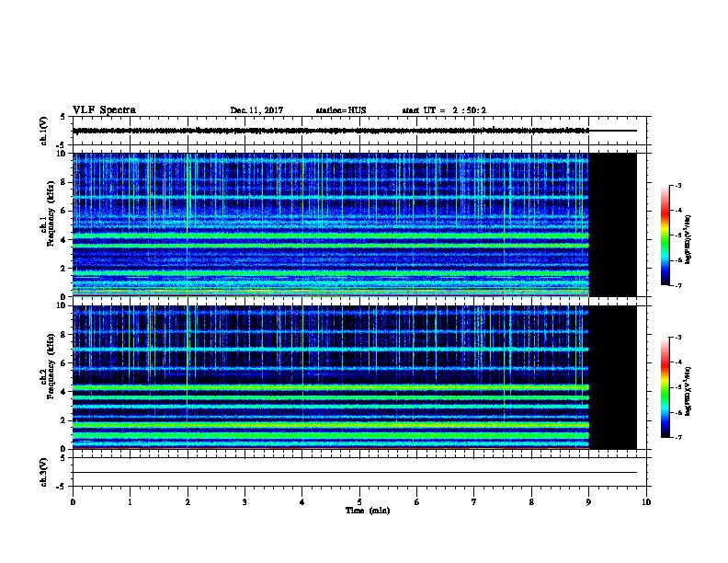
Task: Click the "2" kHz tick on ch.1 frequency axis
Action: (64, 268)
